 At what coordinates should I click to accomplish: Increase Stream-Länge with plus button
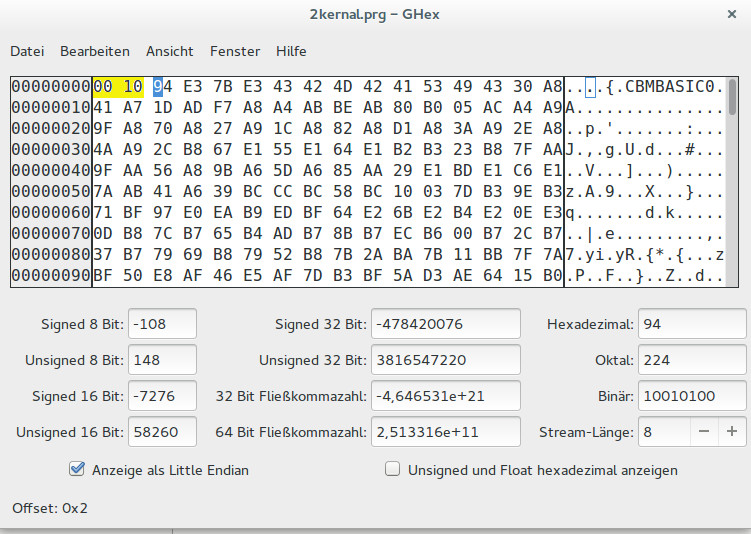click(731, 432)
